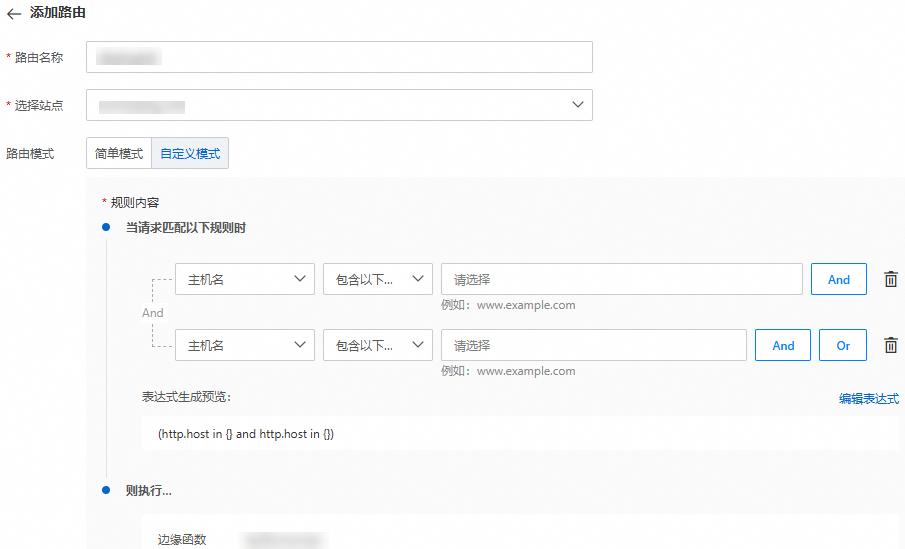Click into the 路由名称 input field

click(339, 57)
